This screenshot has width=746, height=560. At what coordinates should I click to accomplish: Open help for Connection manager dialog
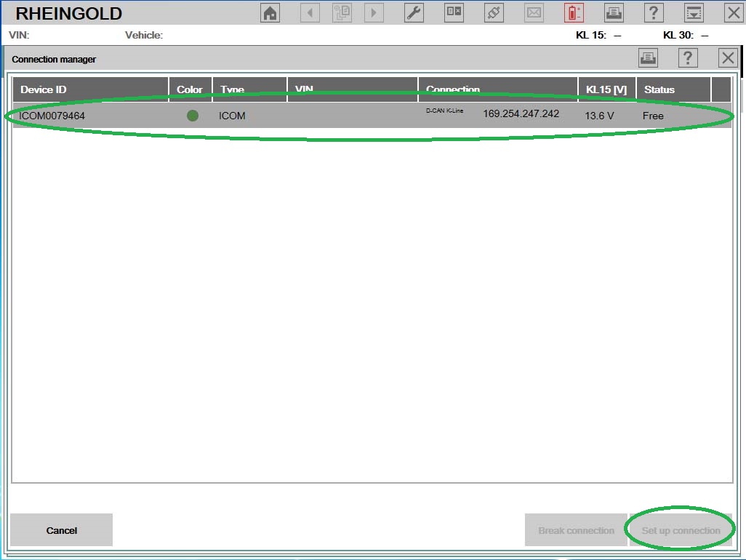688,58
